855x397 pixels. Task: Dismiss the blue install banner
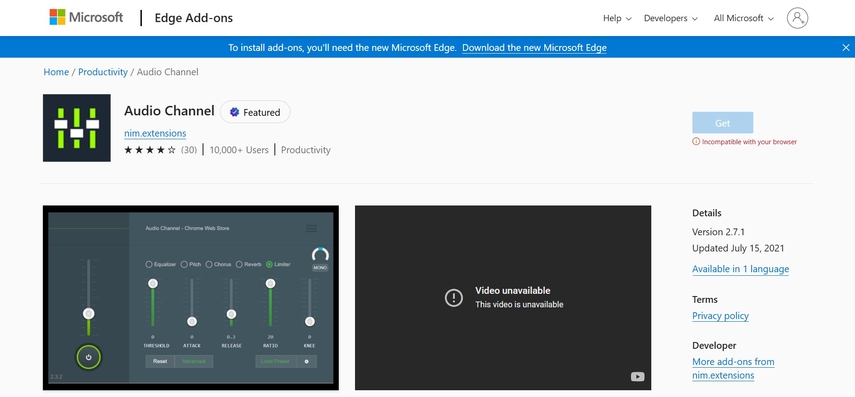pos(846,47)
